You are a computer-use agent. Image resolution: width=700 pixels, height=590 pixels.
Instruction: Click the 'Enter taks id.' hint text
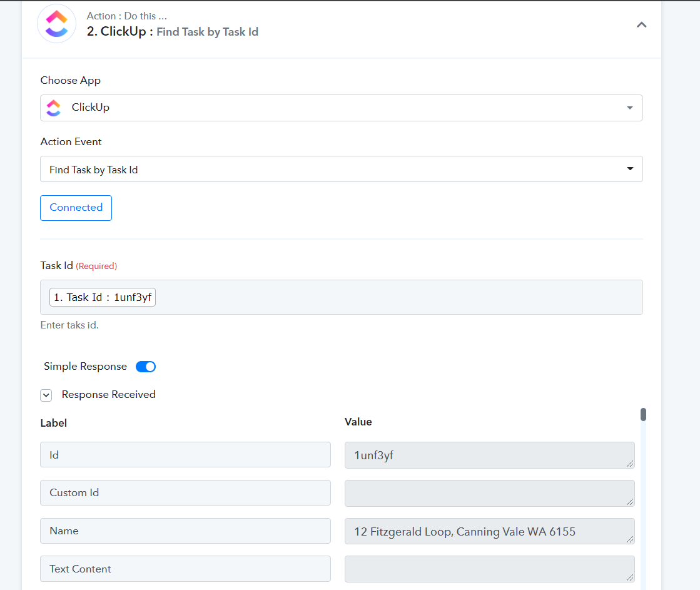click(69, 325)
